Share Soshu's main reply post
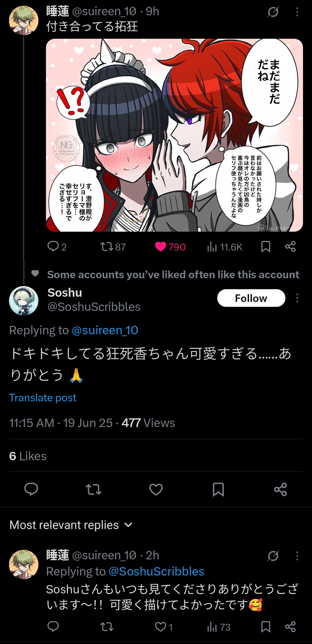Image resolution: width=312 pixels, height=644 pixels. (281, 489)
